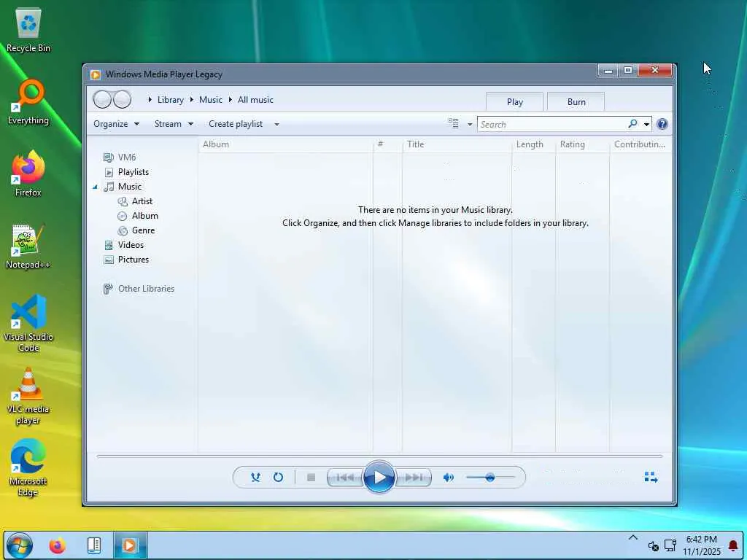
Task: Click the magnifier icon in the search box
Action: [x=632, y=124]
